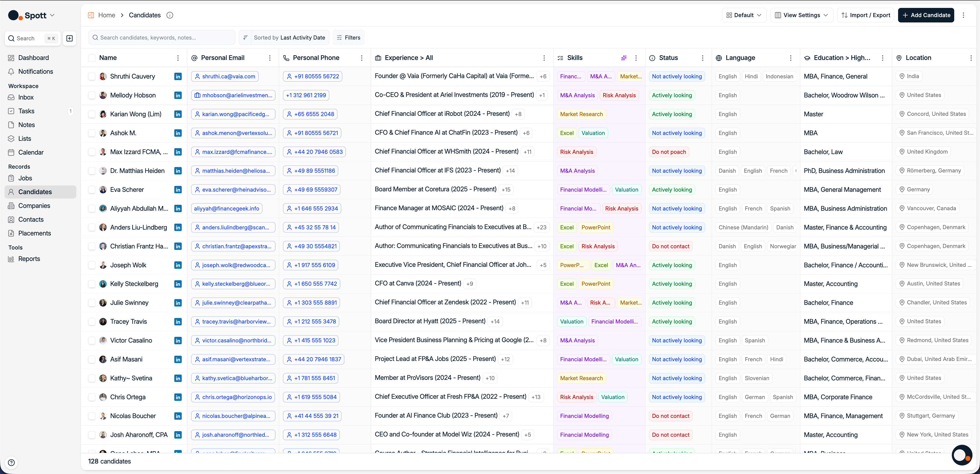Screen dimensions: 980x474
Task: Open the Default view dropdown
Action: pyautogui.click(x=744, y=15)
